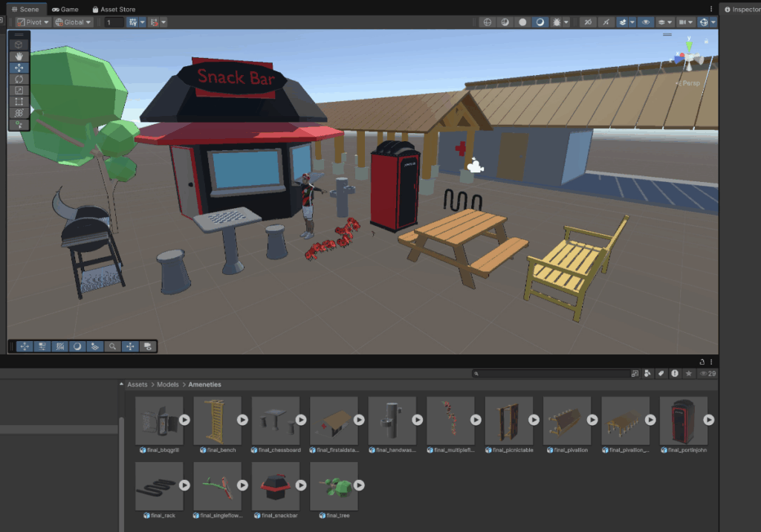Open the Asset Store tab
The image size is (761, 532).
coord(113,10)
